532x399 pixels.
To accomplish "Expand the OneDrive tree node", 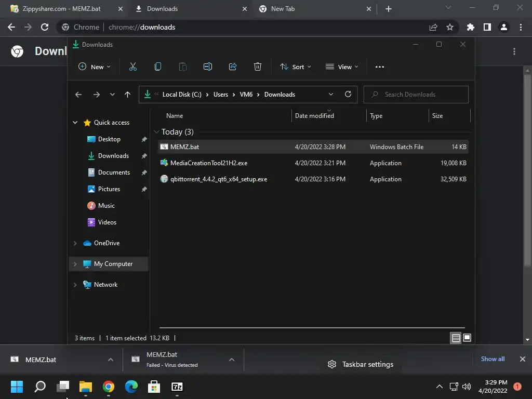I will (x=75, y=243).
